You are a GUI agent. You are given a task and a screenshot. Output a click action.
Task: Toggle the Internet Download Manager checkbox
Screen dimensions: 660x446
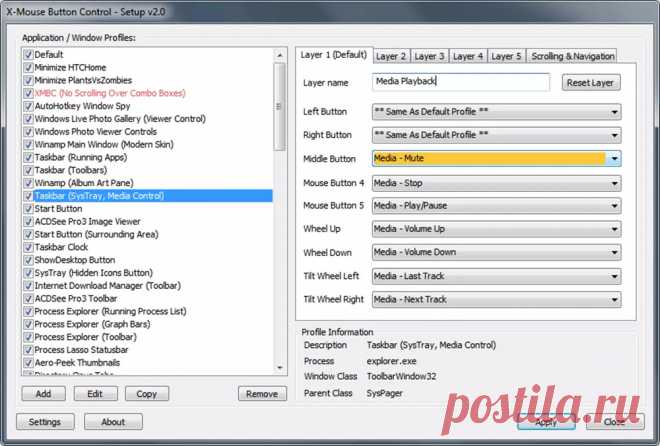click(x=28, y=286)
